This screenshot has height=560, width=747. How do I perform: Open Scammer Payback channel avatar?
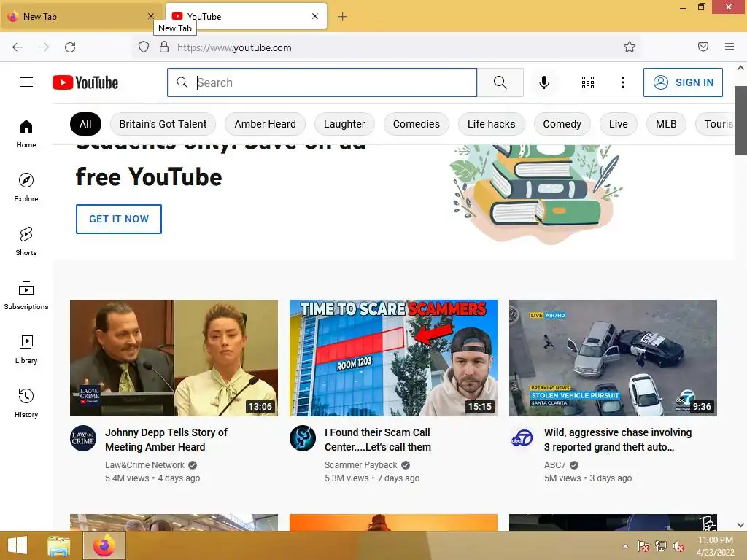tap(303, 438)
